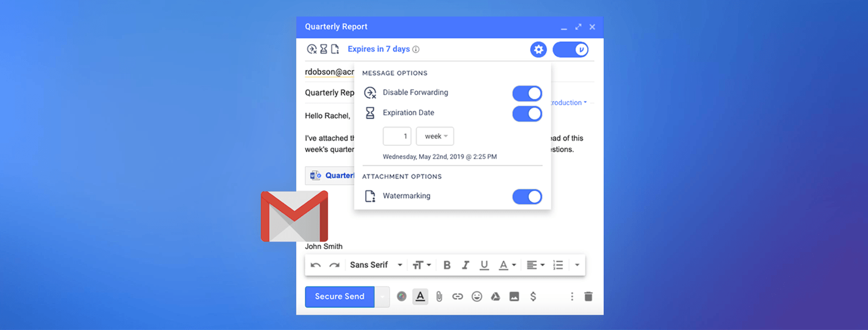Turn off the Expiration Date switch
This screenshot has height=330, width=868.
coord(527,114)
